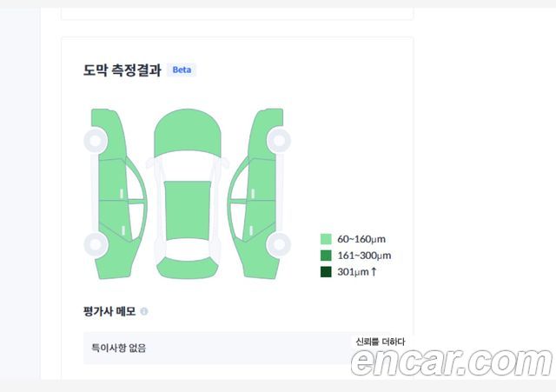Click the 161~300μm medium green legend swatch

coord(326,256)
